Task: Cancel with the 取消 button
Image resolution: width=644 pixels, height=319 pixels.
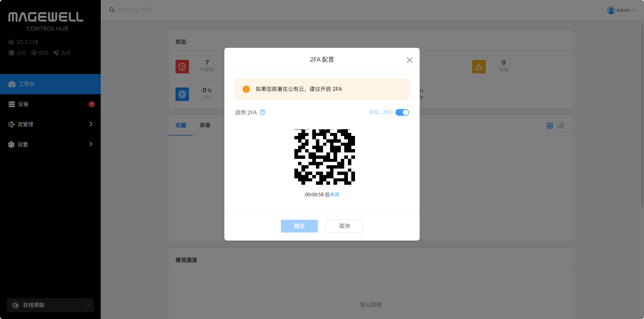Action: pyautogui.click(x=345, y=226)
